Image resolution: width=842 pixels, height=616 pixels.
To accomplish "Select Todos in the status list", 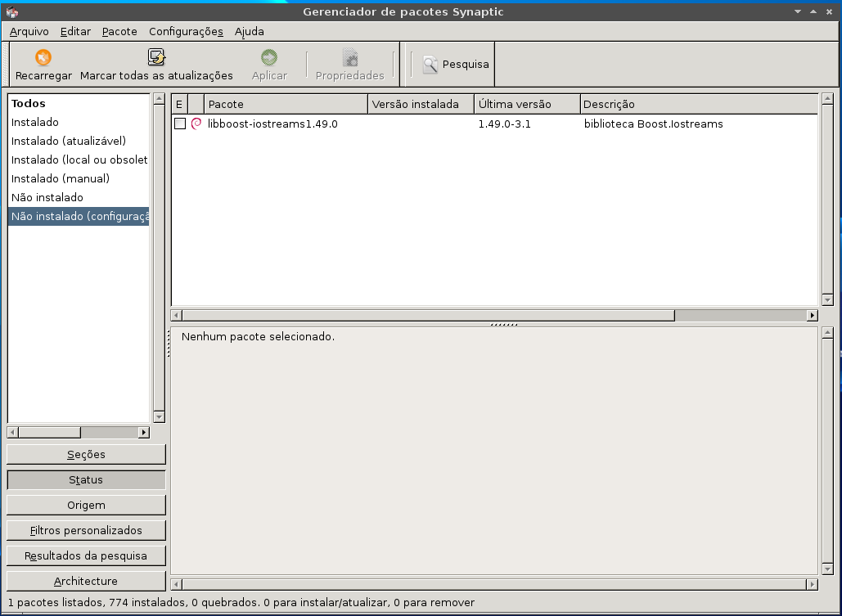I will pyautogui.click(x=79, y=104).
